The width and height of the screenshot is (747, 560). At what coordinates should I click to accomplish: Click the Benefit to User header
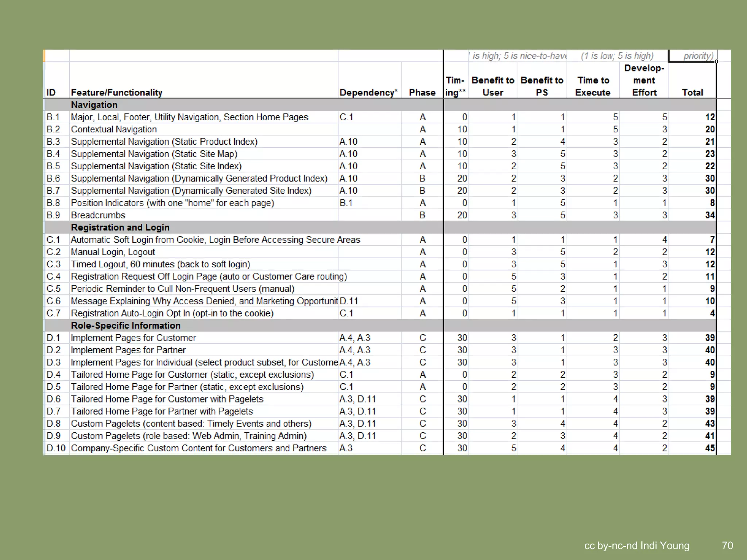(x=493, y=86)
